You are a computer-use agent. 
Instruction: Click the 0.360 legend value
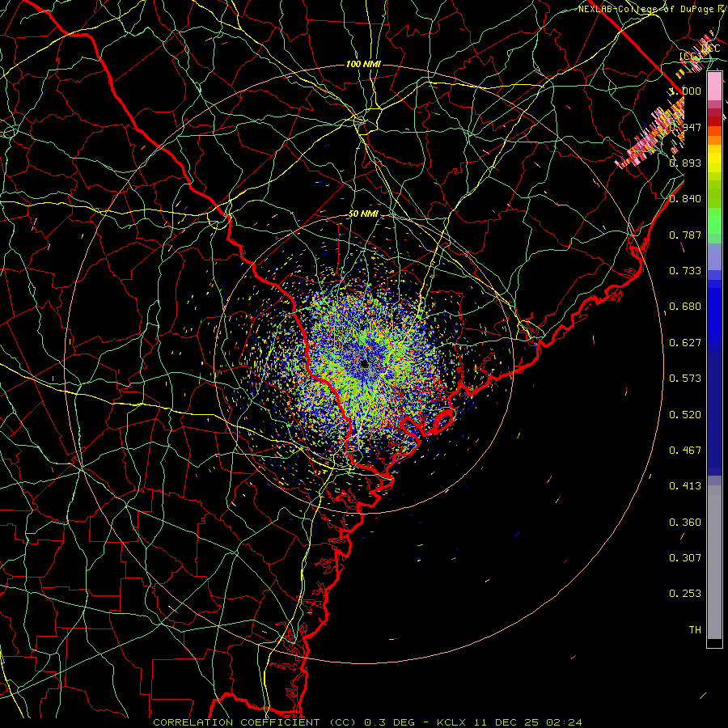tap(685, 523)
